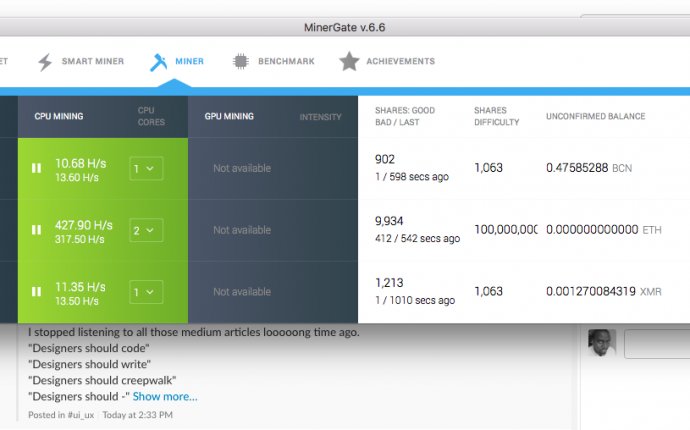
Task: Click shares difficulty 1,063 in XMR row
Action: 488,291
